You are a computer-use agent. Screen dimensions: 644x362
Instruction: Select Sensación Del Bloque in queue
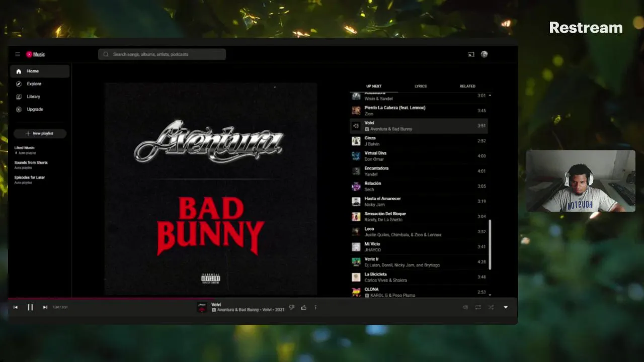point(419,217)
